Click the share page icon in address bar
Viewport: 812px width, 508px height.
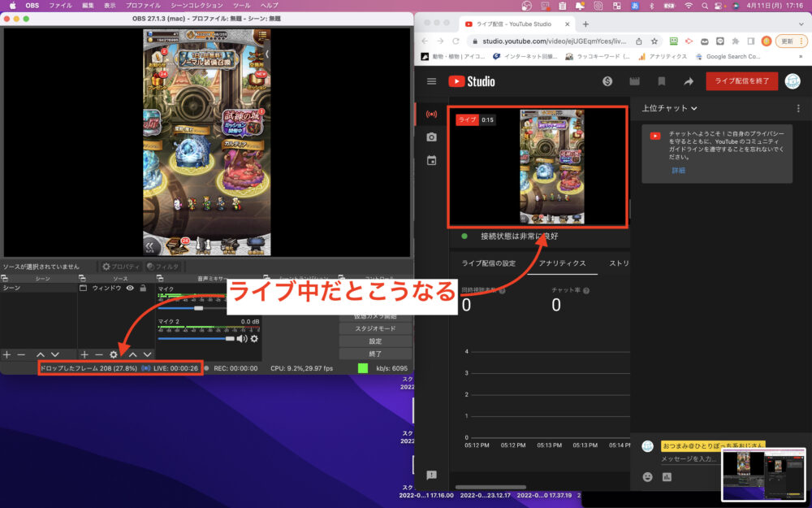point(639,41)
